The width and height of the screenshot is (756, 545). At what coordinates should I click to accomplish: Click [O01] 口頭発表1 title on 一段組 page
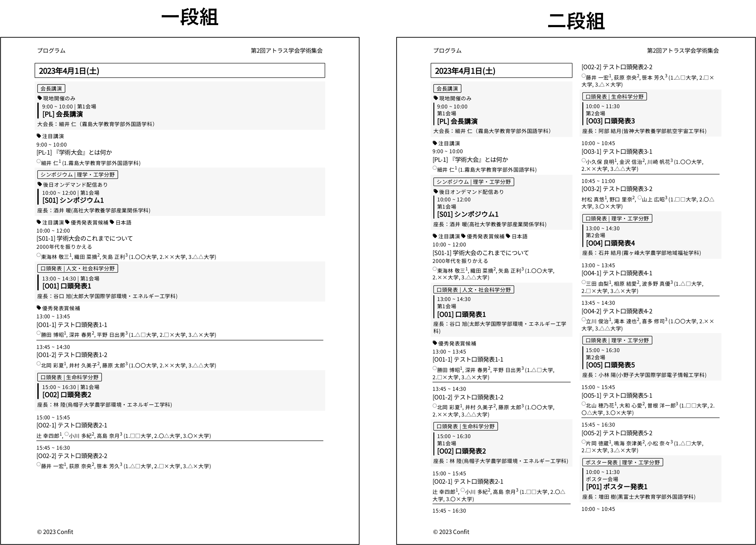(66, 286)
